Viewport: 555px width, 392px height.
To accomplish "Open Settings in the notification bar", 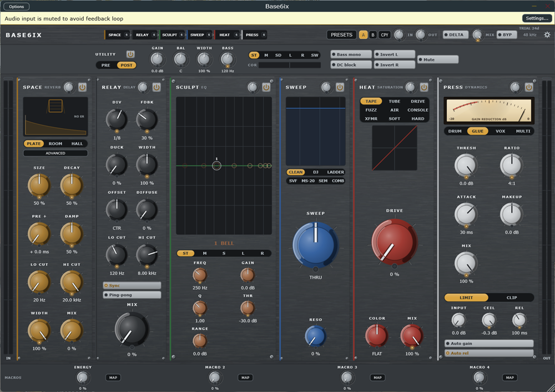I will point(537,18).
